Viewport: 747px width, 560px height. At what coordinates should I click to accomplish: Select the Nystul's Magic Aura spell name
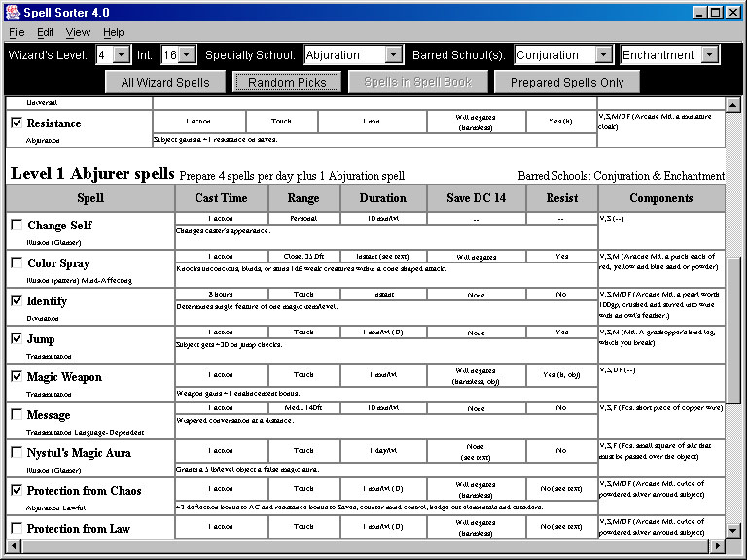pos(79,453)
